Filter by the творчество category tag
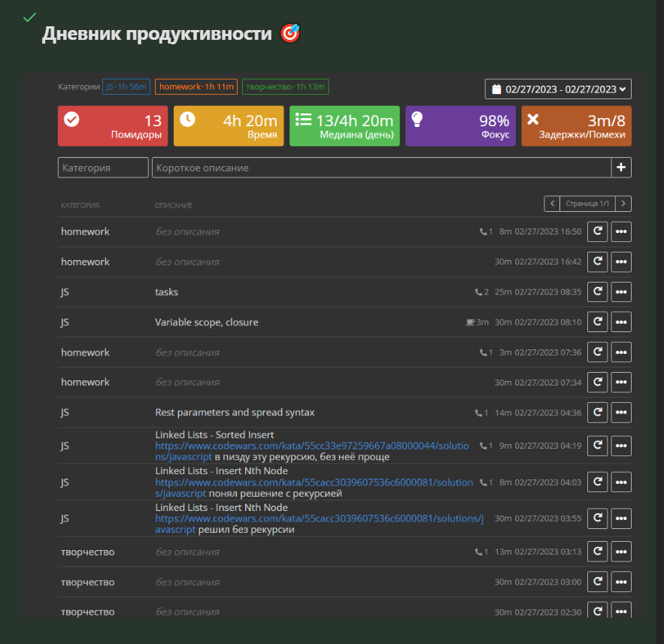This screenshot has height=644, width=664. coord(285,86)
